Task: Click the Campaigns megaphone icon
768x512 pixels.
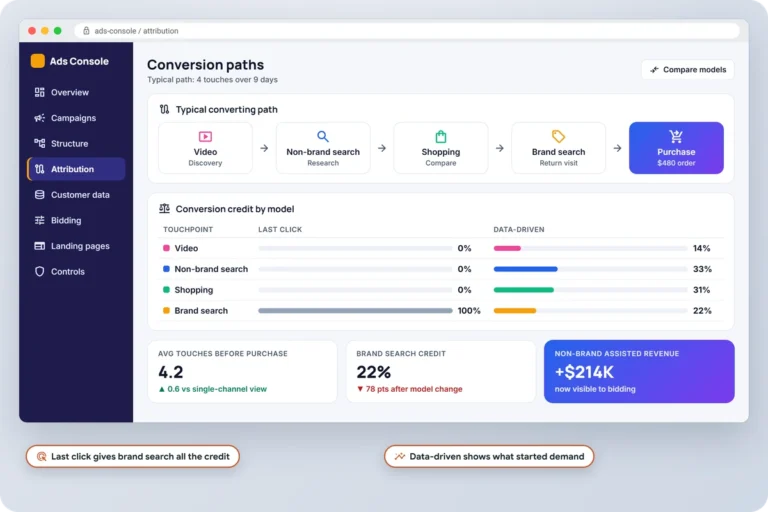Action: tap(40, 118)
